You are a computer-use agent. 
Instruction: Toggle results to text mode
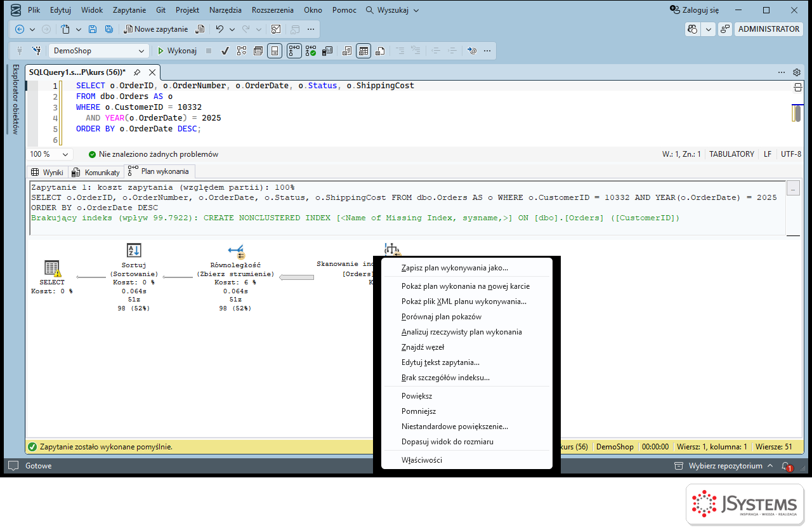pos(347,51)
